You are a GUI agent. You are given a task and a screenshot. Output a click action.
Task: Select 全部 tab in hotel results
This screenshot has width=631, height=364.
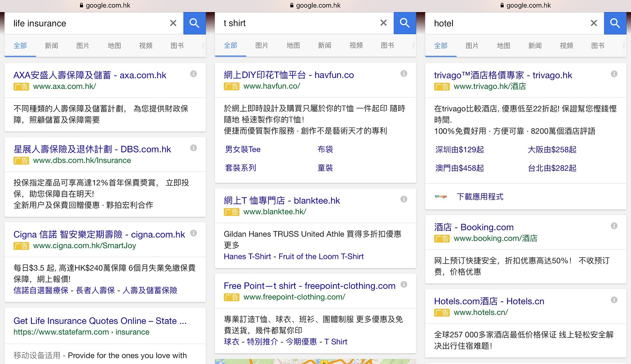coord(441,45)
